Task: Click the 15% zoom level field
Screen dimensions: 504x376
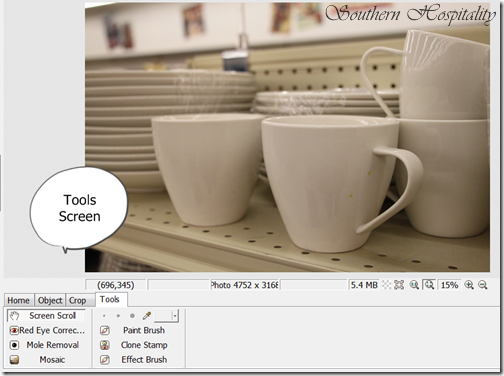Action: click(x=449, y=285)
